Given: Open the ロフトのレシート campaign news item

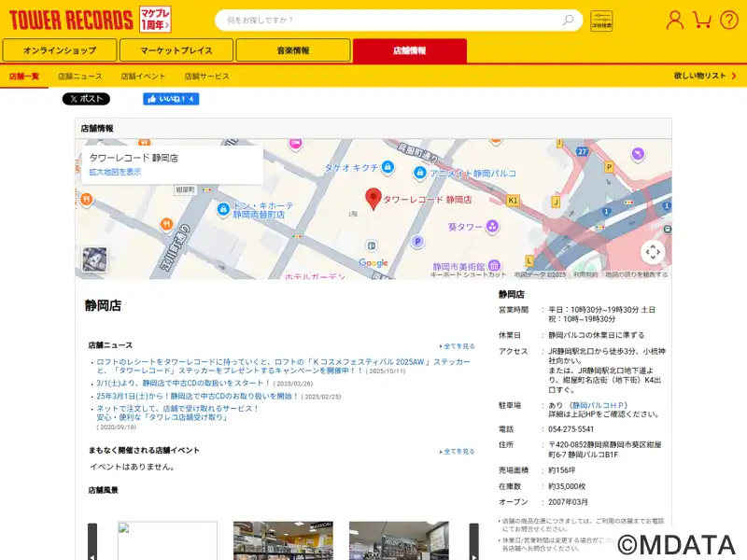Looking at the screenshot, I should coord(284,366).
